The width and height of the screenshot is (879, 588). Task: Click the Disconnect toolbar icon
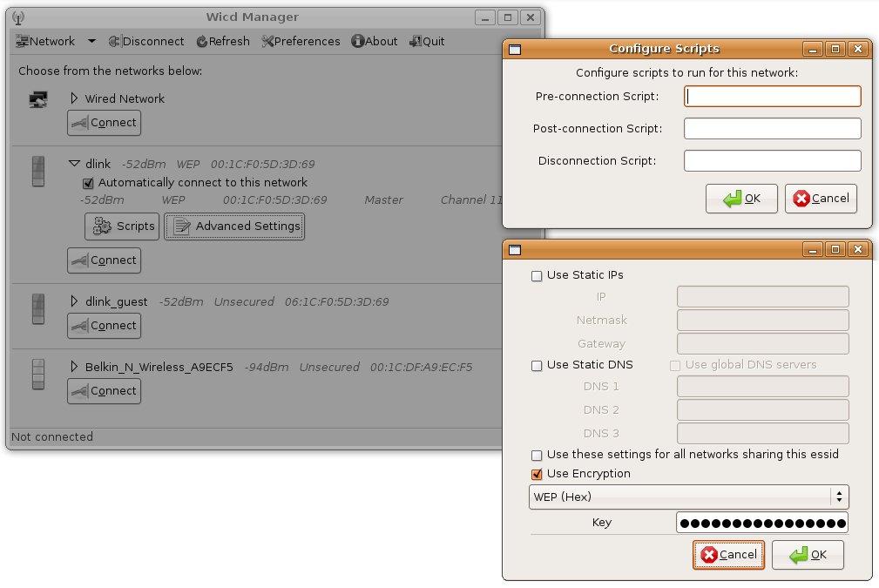coord(114,41)
